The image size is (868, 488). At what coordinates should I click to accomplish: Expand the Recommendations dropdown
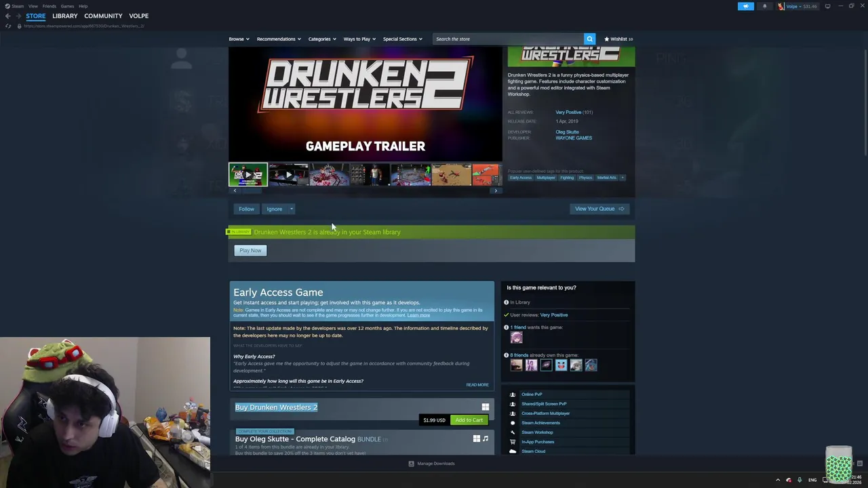[279, 39]
